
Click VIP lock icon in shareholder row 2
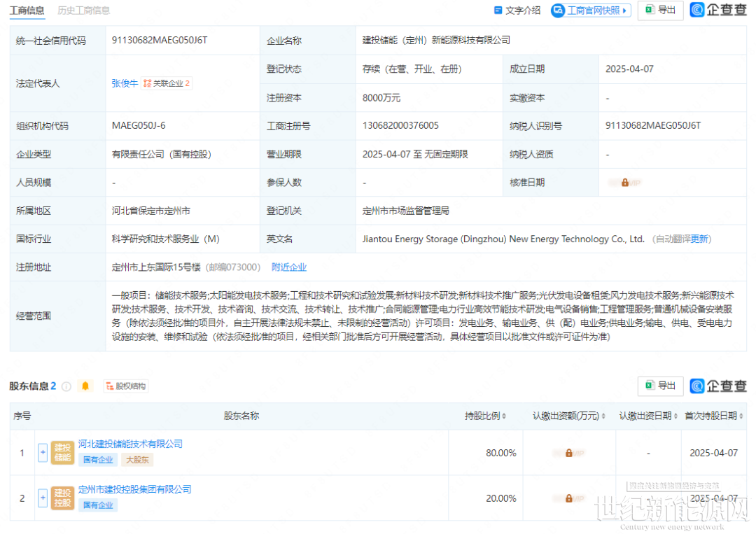click(x=569, y=498)
